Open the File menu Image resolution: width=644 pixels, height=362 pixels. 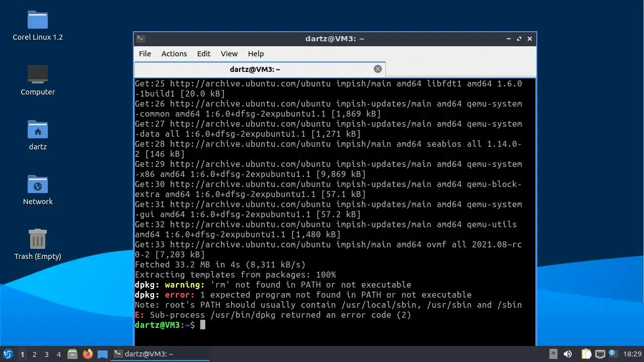point(145,54)
